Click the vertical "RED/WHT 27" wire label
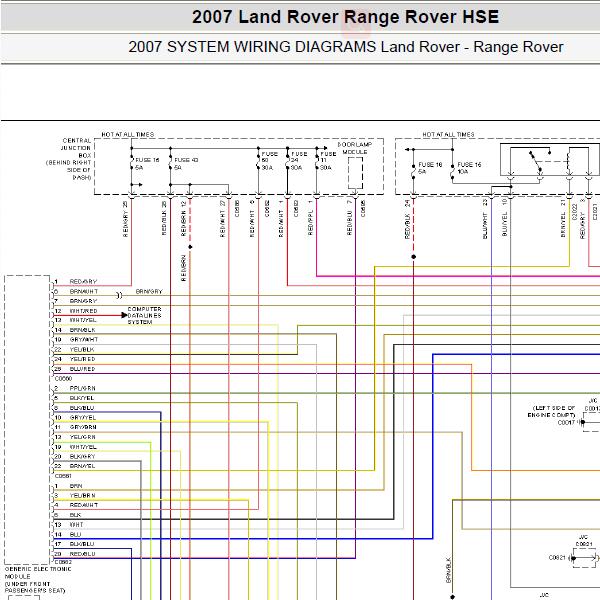The height and width of the screenshot is (600, 600). coord(223,219)
